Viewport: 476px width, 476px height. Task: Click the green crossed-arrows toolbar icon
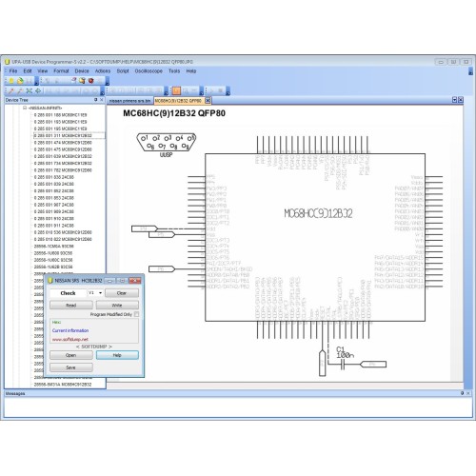pos(30,91)
